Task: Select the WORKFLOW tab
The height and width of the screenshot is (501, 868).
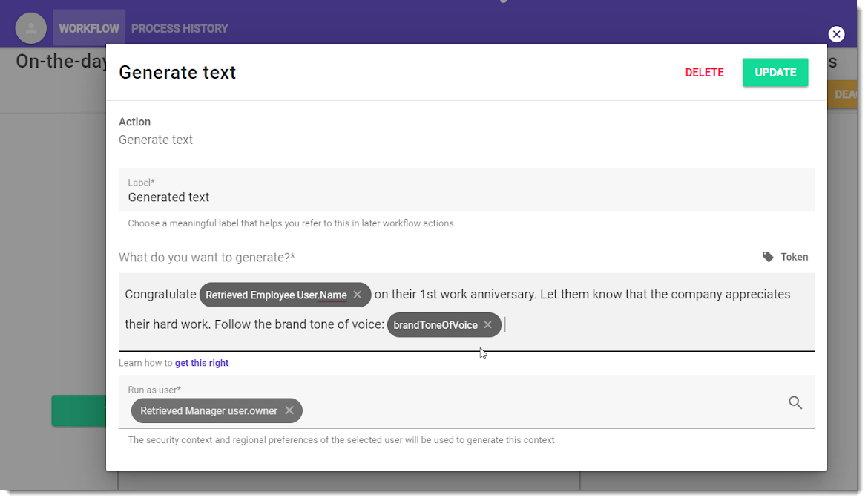Action: 88,28
